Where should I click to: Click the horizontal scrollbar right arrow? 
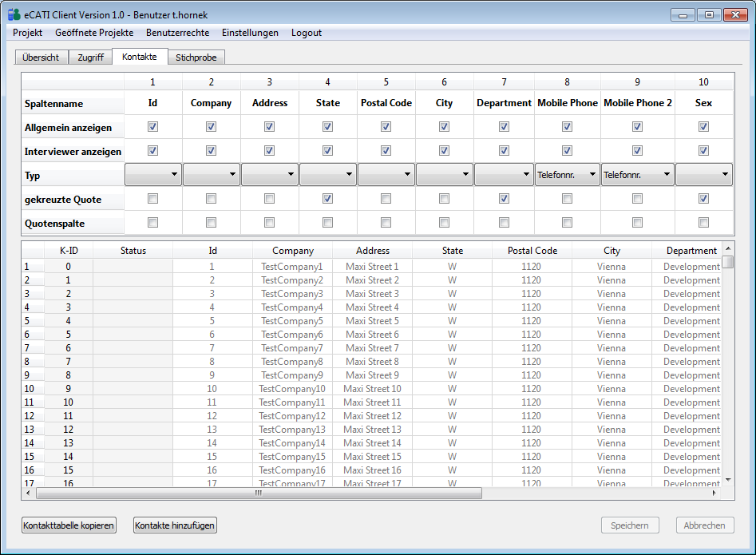tap(715, 494)
